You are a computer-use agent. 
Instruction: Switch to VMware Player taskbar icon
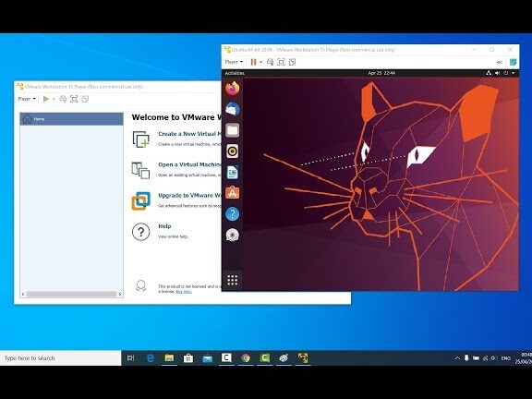coord(303,358)
